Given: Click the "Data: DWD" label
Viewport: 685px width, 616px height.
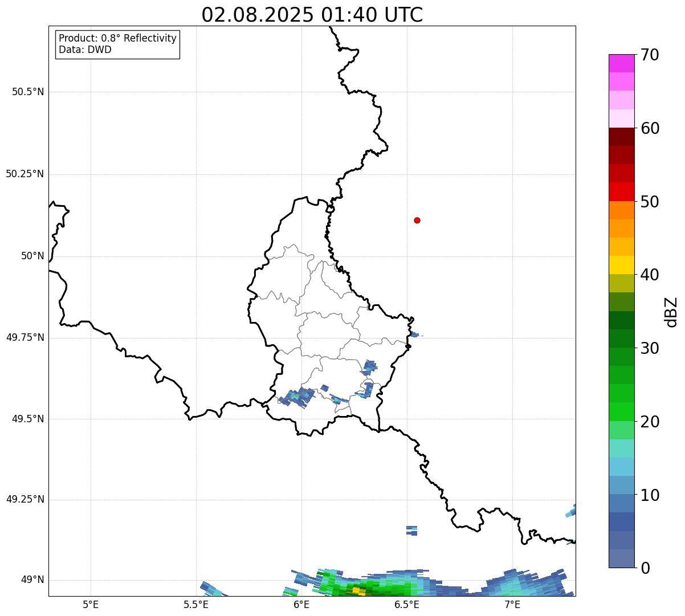Looking at the screenshot, I should 85,50.
